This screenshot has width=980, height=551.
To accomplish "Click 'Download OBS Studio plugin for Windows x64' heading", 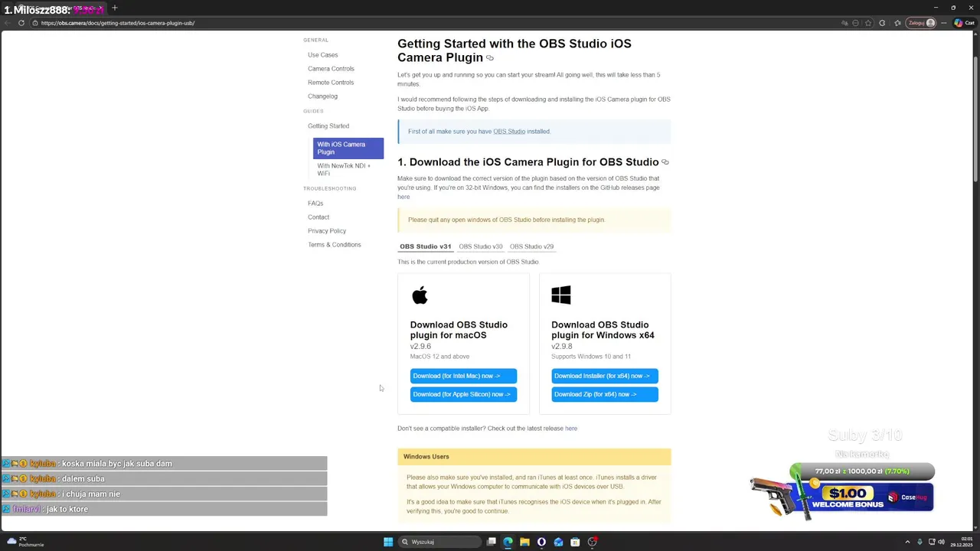I will pos(603,330).
